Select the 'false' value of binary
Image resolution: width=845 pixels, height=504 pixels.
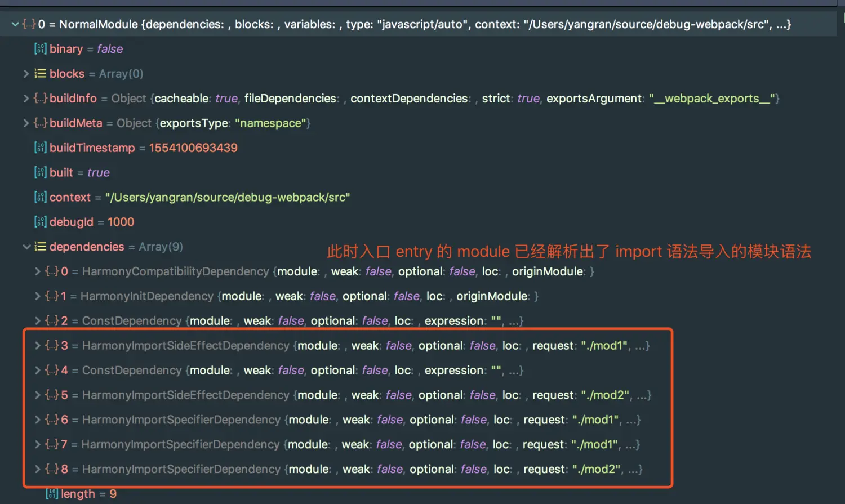pyautogui.click(x=110, y=49)
